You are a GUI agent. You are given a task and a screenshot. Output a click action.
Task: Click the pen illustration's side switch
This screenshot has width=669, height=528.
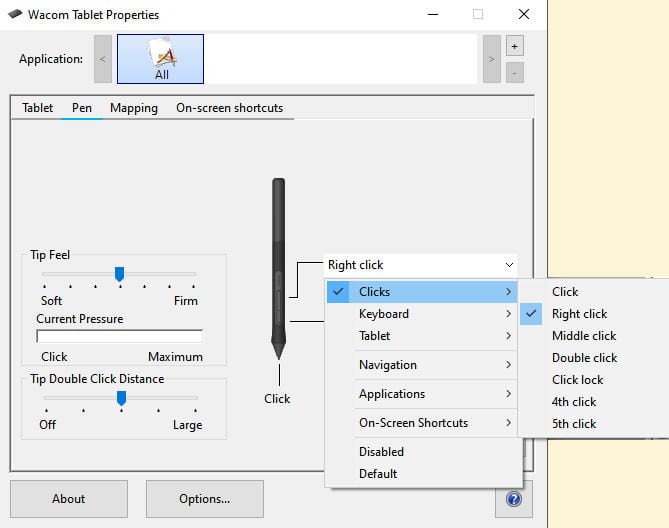click(x=278, y=296)
